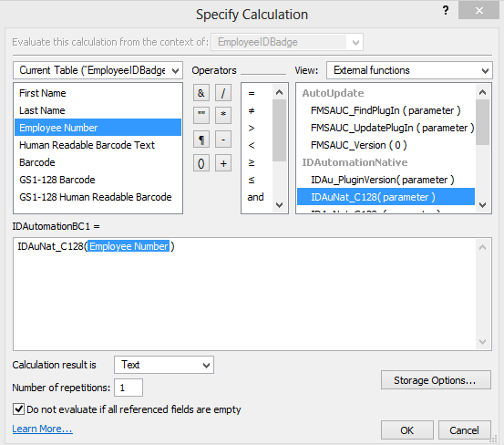
Task: Click the Number of repetitions field
Action: [129, 388]
